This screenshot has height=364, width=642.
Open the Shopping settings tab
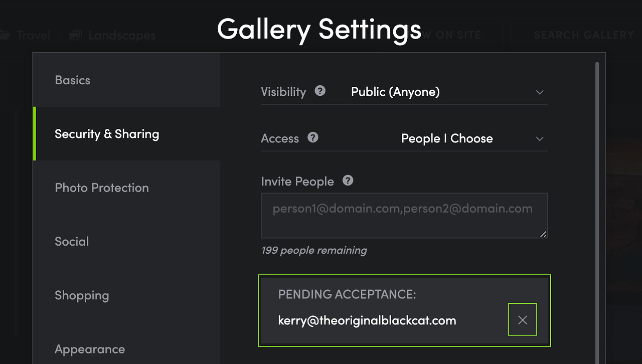click(82, 295)
